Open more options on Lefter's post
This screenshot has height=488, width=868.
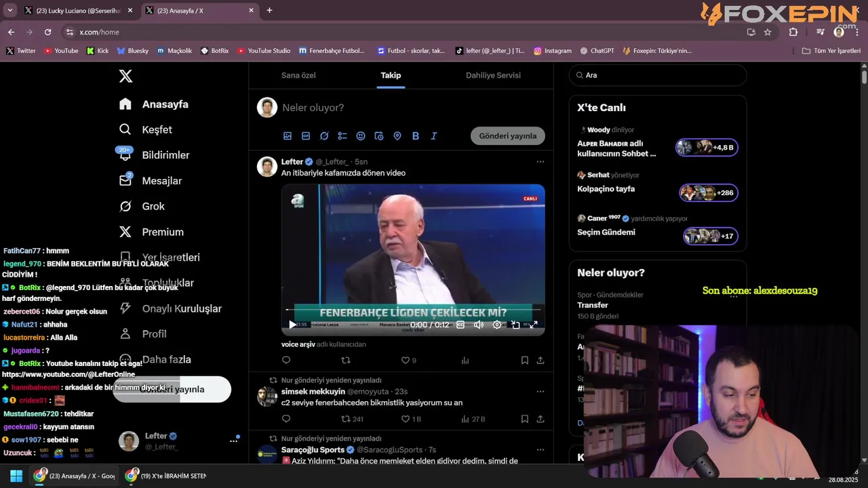[x=540, y=161]
